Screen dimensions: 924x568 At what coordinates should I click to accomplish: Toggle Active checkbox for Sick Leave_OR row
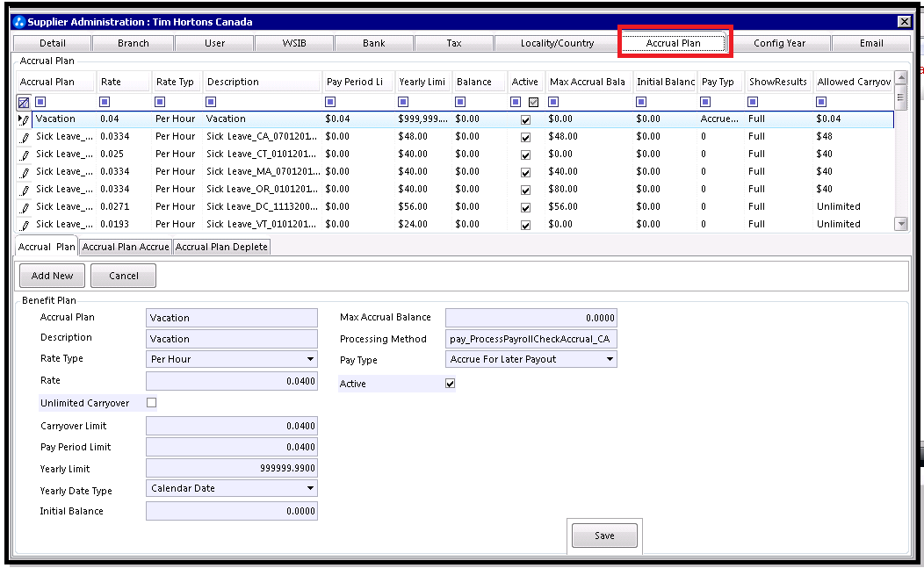tap(525, 191)
